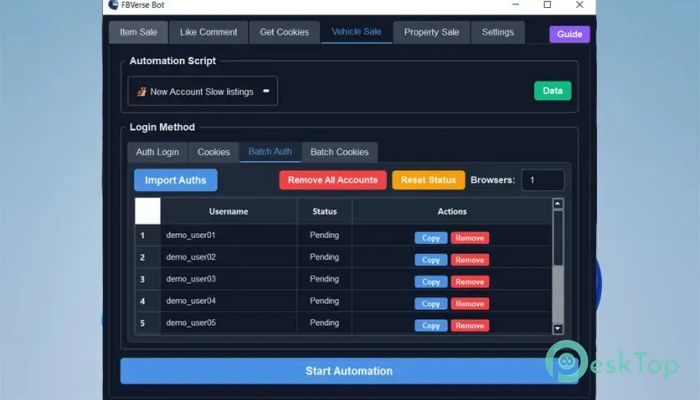This screenshot has width=700, height=400.
Task: Open the Batch Cookies login tab
Action: point(340,152)
